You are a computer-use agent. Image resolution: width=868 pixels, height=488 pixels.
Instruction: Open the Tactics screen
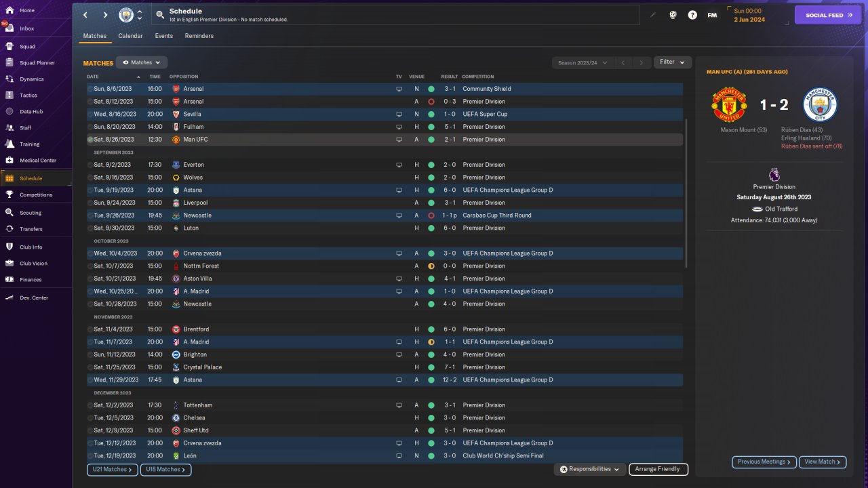(28, 96)
